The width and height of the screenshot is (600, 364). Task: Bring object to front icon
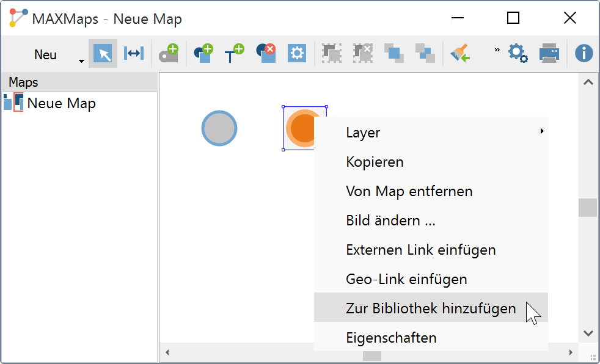[394, 54]
